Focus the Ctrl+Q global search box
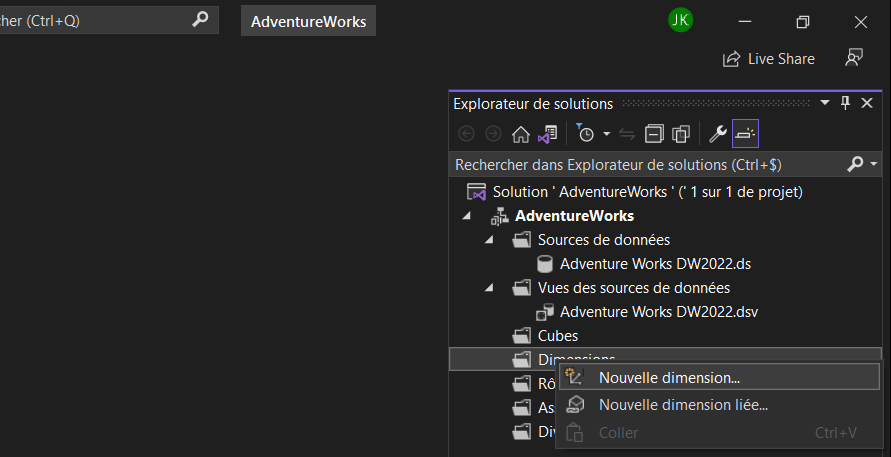The width and height of the screenshot is (891, 457). pos(109,21)
